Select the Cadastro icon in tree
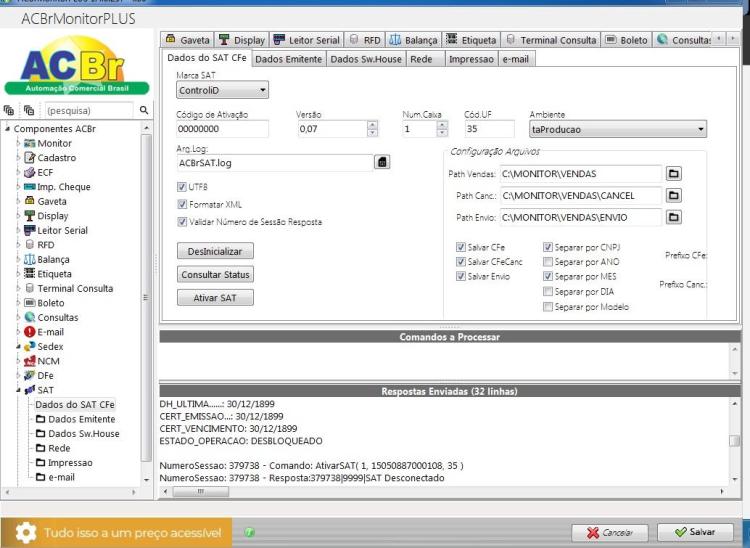This screenshot has width=750, height=548. pyautogui.click(x=30, y=158)
